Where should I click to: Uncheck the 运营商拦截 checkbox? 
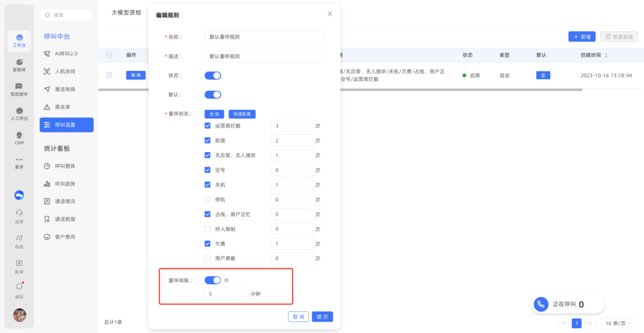(x=208, y=126)
